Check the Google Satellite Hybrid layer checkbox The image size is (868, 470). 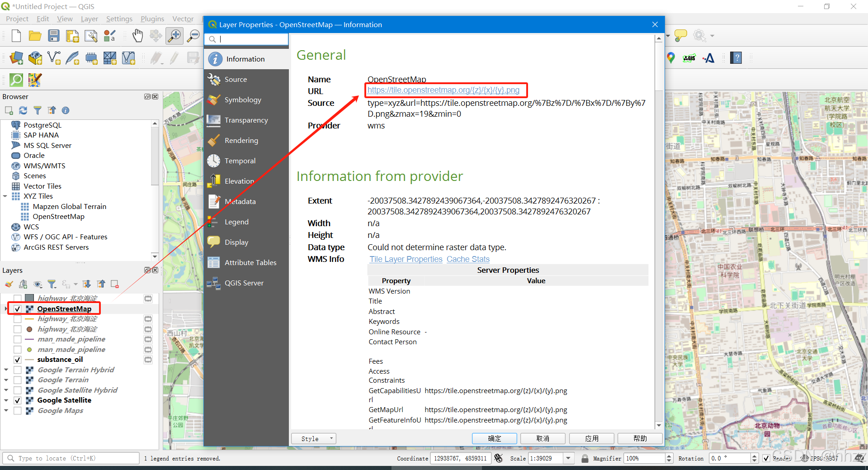[18, 390]
